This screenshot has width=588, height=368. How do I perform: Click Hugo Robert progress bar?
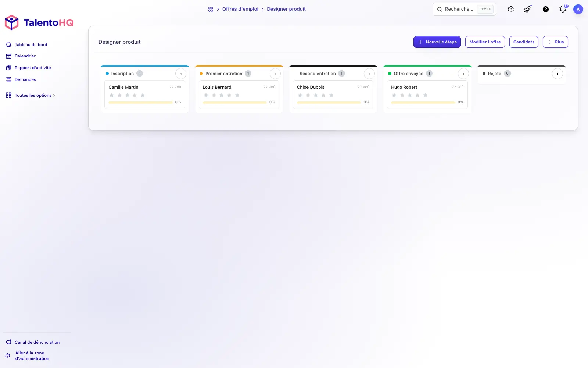pyautogui.click(x=423, y=102)
